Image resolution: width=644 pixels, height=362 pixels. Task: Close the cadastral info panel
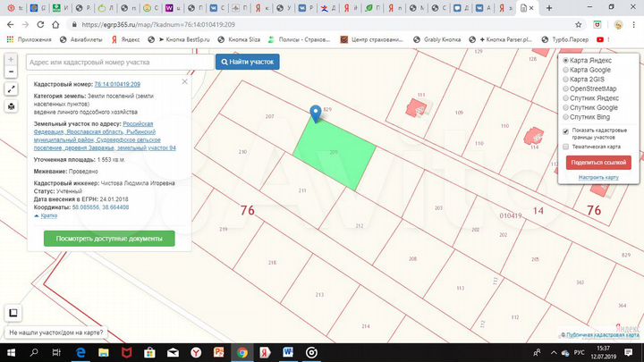[x=183, y=81]
